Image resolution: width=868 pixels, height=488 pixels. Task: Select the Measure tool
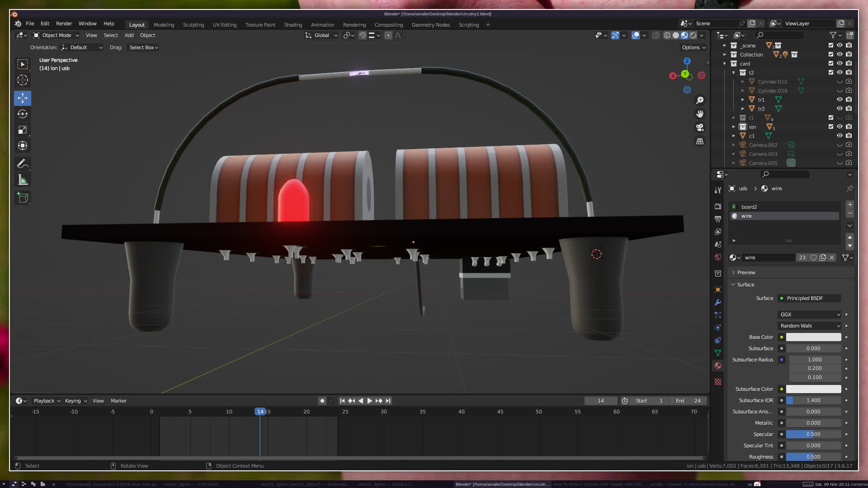(23, 180)
